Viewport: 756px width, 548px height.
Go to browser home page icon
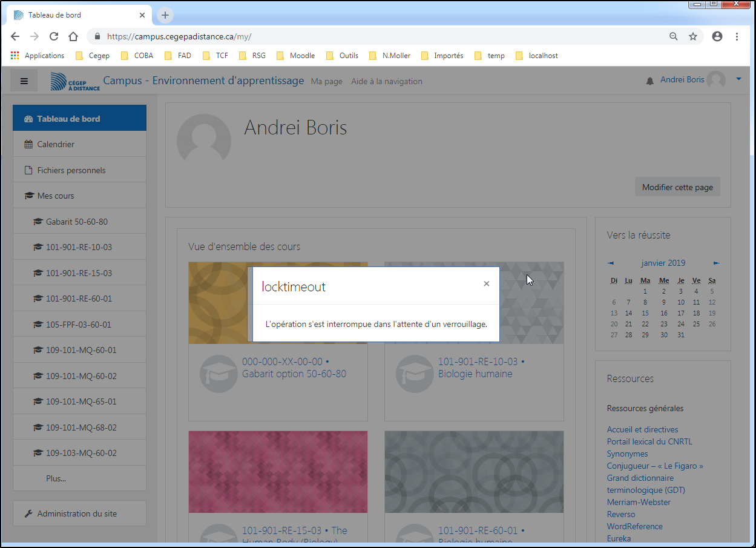point(73,36)
